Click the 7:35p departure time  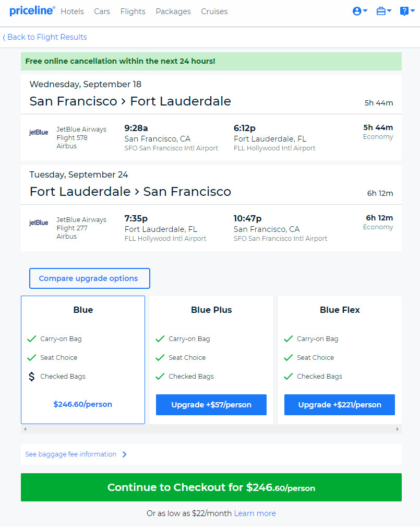[136, 218]
